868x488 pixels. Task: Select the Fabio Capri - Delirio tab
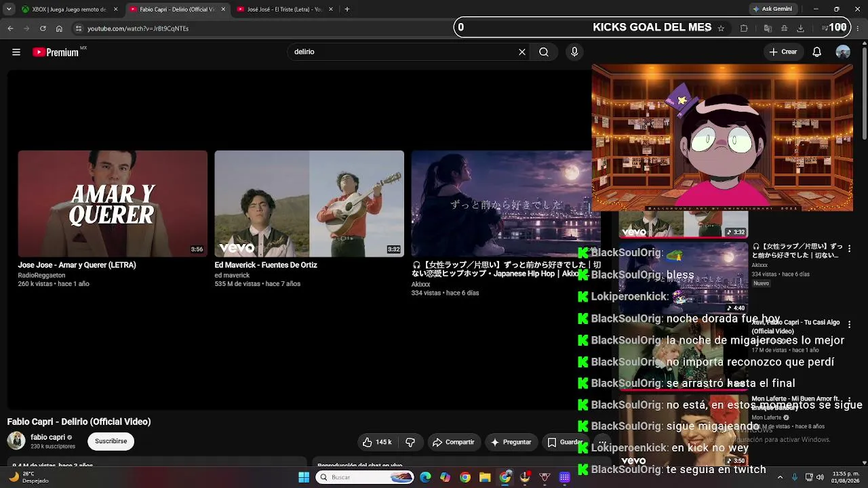click(178, 9)
